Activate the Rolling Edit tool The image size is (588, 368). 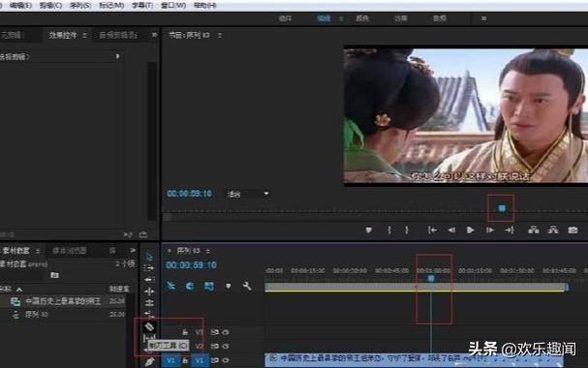click(x=149, y=302)
